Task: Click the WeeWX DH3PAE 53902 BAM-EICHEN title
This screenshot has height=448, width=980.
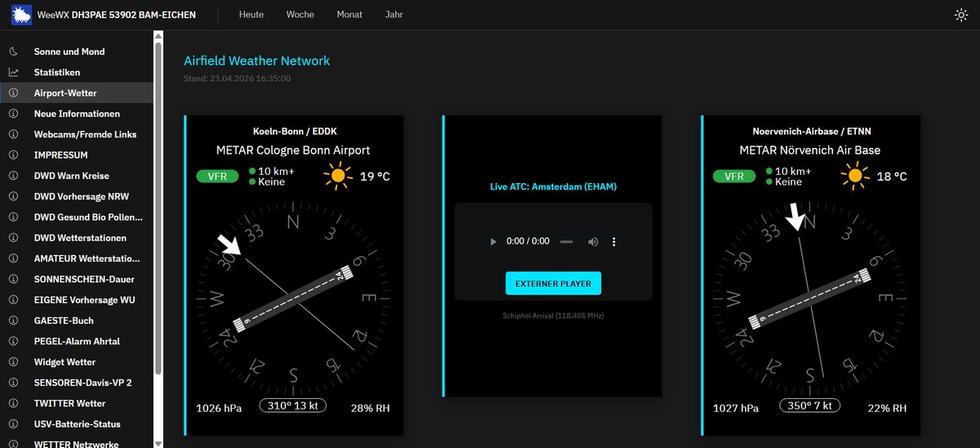Action: point(117,15)
